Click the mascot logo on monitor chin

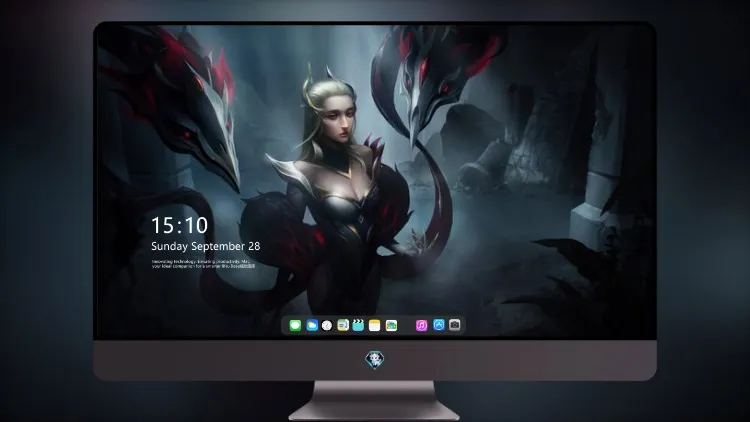click(375, 360)
